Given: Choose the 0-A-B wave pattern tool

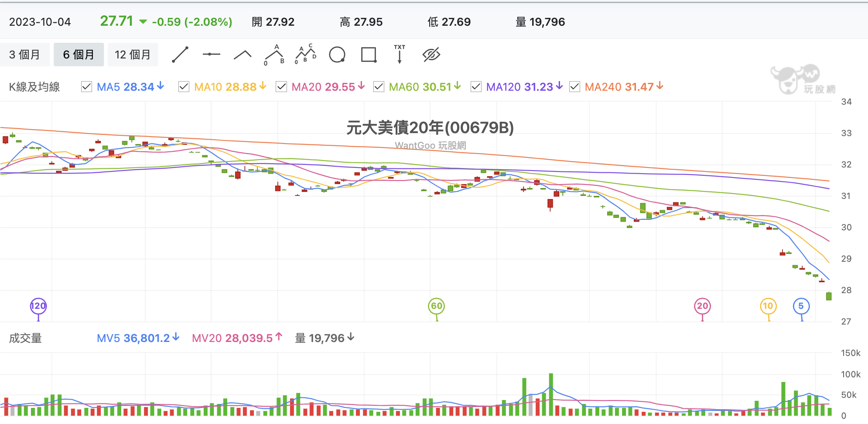Looking at the screenshot, I should click(274, 55).
